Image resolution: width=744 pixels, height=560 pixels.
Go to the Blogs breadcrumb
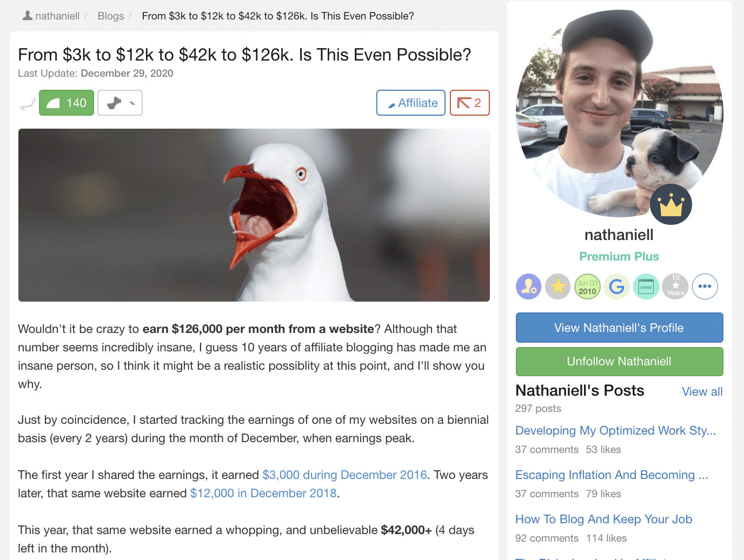[111, 16]
